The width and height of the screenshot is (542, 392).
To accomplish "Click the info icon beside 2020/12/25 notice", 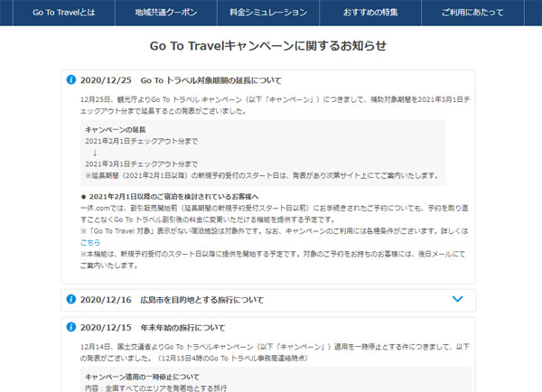I will 70,79.
